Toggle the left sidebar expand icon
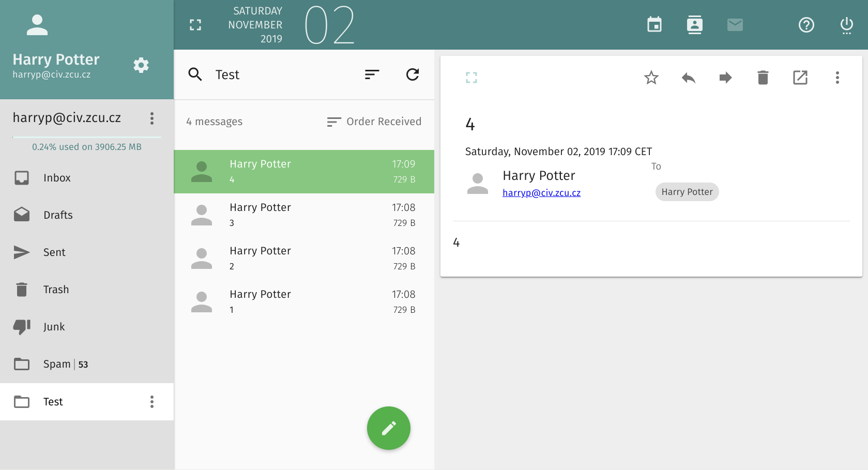Viewport: 868px width, 470px height. pos(195,25)
